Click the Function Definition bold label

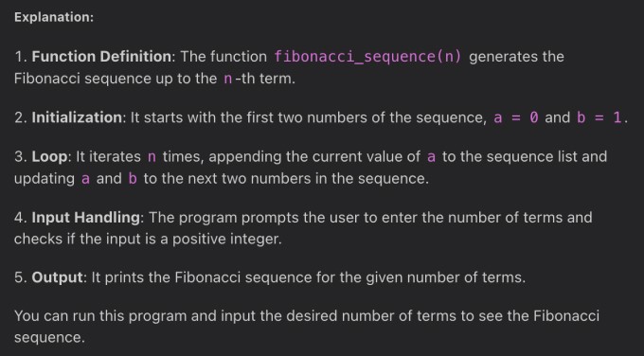pyautogui.click(x=101, y=56)
